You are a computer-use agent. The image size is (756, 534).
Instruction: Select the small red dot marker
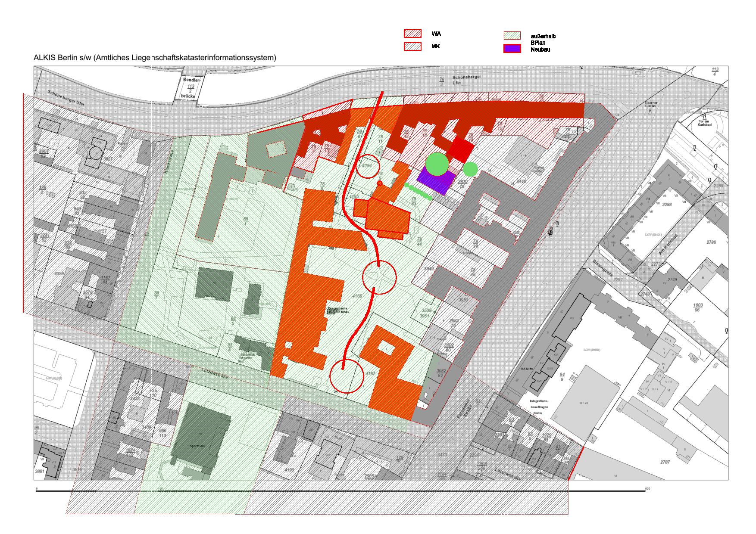click(x=380, y=183)
